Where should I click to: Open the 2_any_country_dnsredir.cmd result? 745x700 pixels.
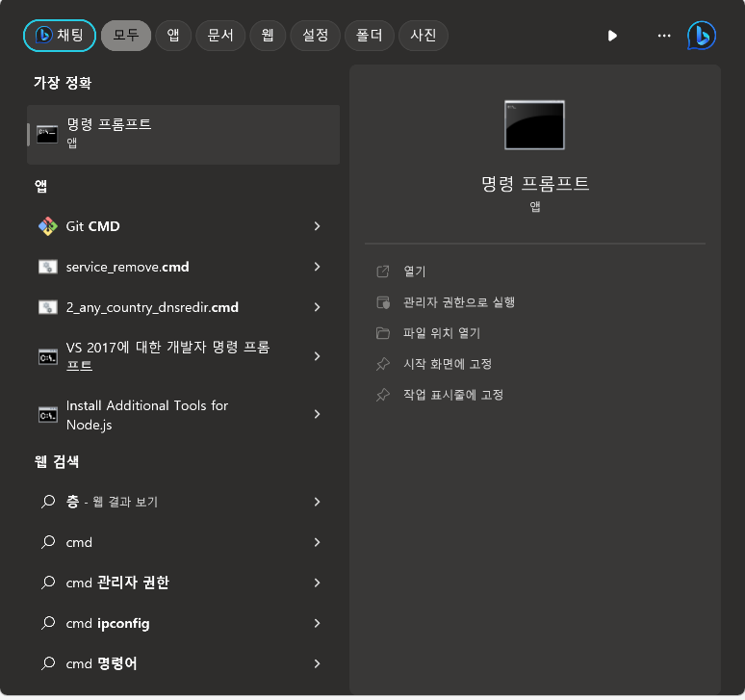(184, 307)
